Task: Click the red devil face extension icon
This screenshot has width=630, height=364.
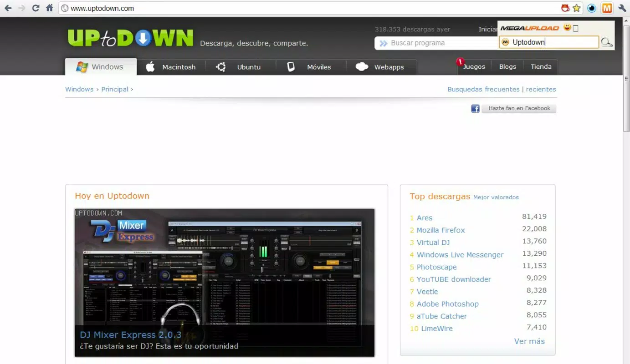Action: tap(565, 8)
